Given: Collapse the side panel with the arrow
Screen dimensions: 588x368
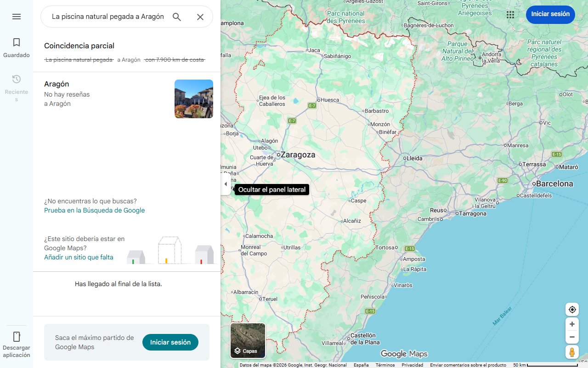Looking at the screenshot, I should (226, 184).
